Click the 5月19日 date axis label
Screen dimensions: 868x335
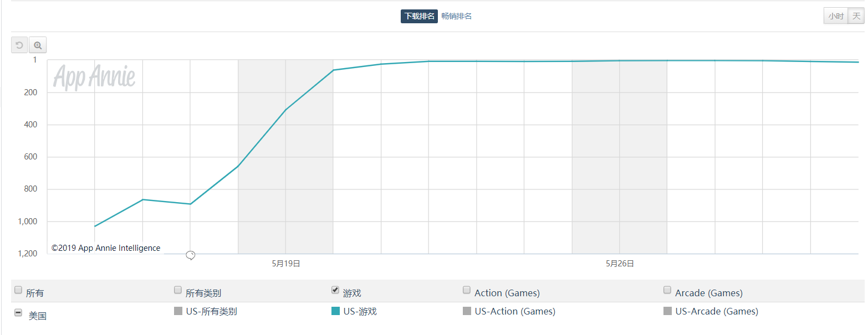(286, 264)
